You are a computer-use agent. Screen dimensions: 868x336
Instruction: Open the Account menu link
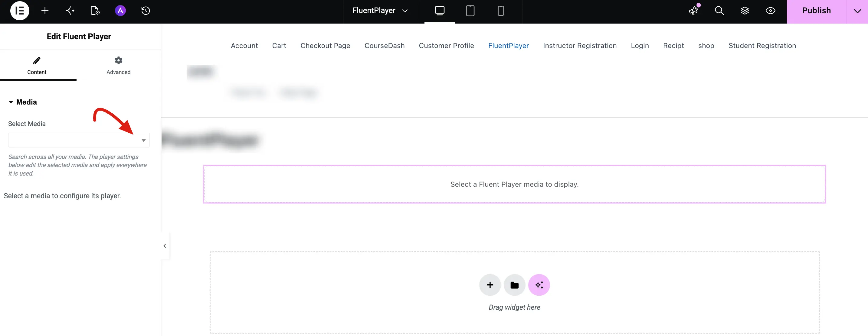point(244,45)
